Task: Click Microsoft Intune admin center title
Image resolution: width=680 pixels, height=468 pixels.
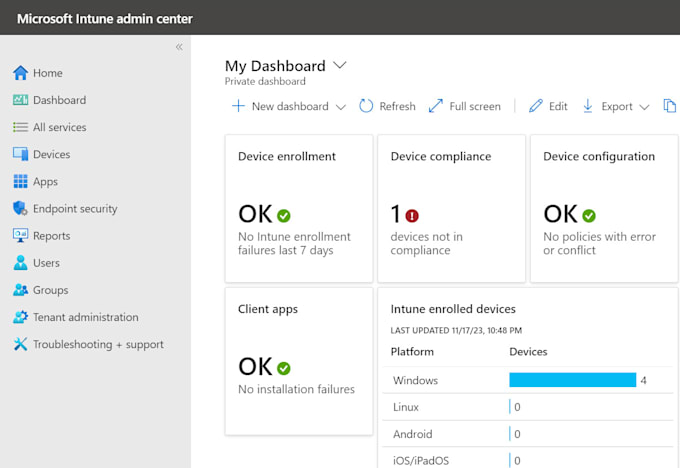Action: click(105, 19)
